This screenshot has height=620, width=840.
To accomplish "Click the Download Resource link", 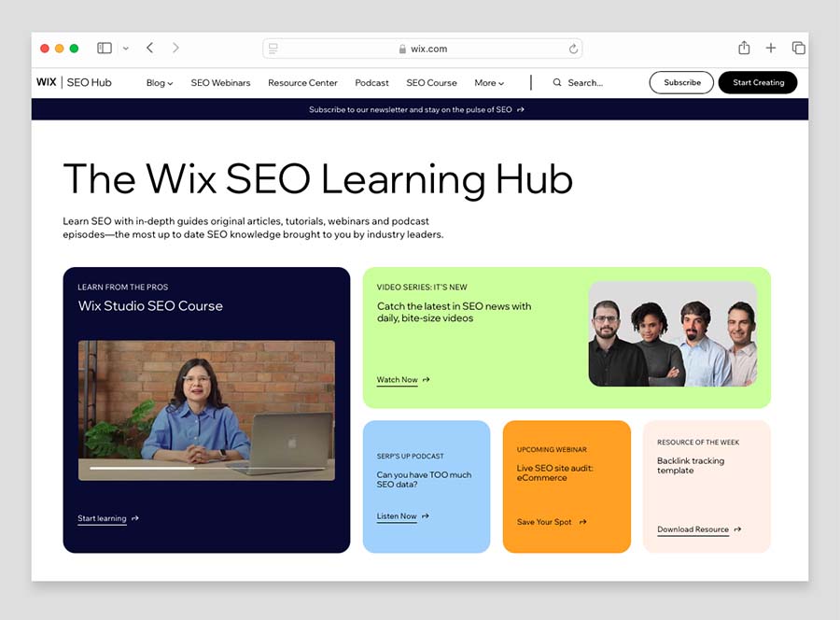I will point(693,529).
